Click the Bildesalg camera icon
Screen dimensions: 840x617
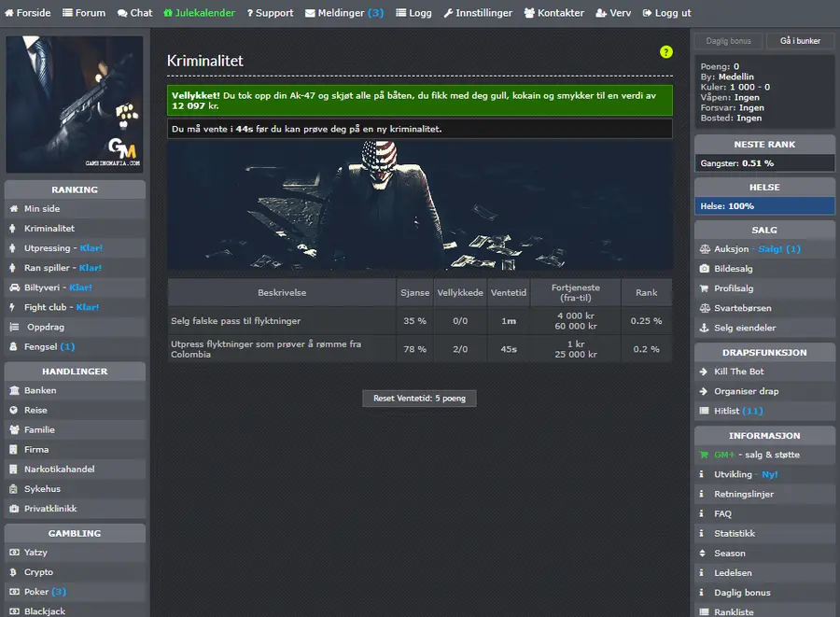tap(705, 269)
